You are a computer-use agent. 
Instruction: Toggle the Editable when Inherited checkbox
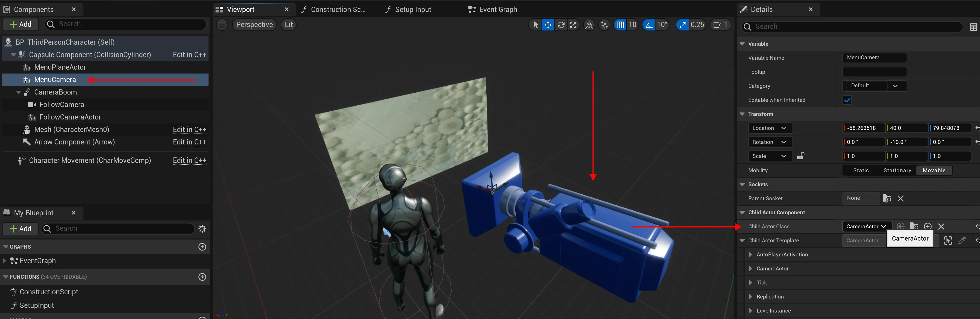847,100
